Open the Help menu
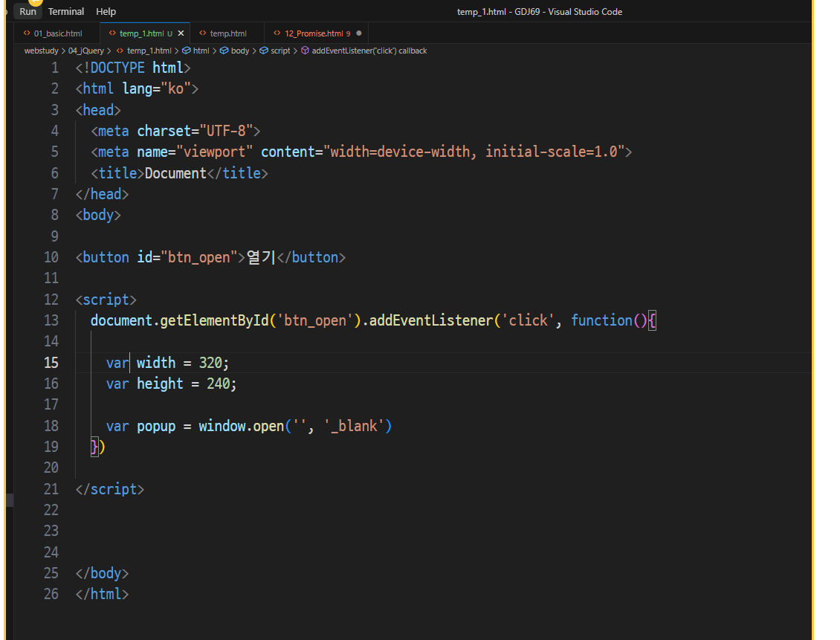The width and height of the screenshot is (840, 640). point(106,11)
